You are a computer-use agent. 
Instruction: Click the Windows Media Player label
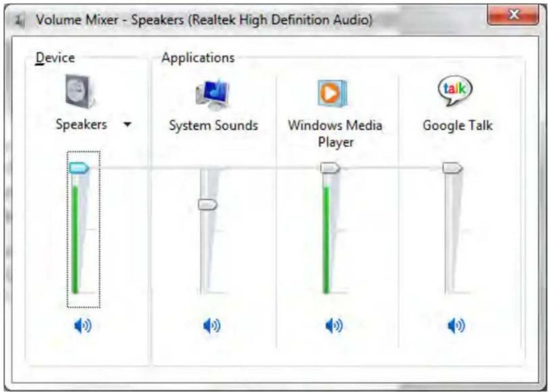[335, 134]
